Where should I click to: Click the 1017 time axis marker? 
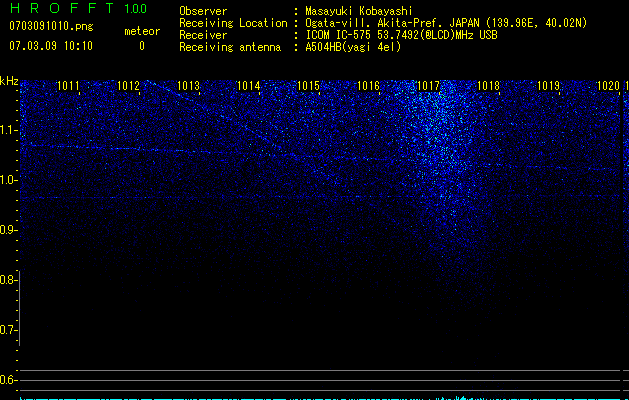click(x=428, y=86)
